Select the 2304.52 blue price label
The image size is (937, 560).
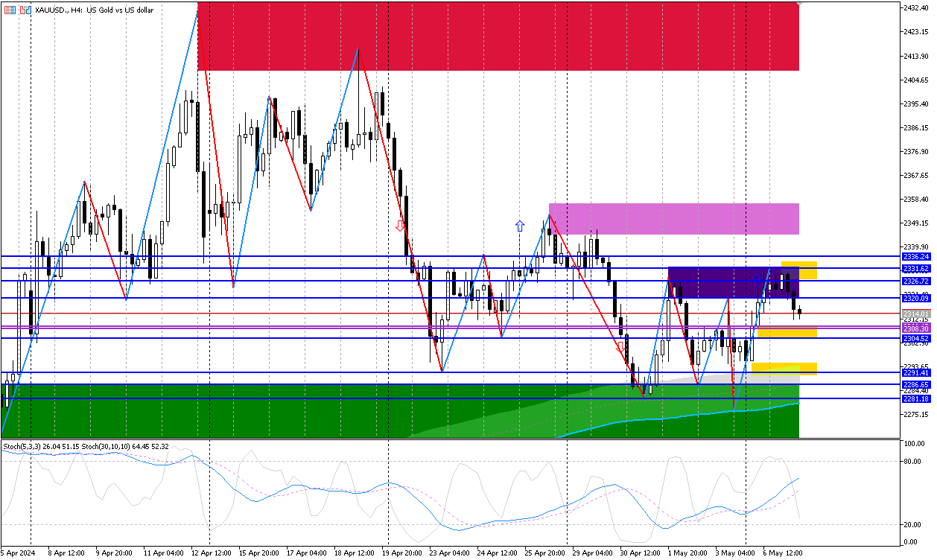pos(915,338)
